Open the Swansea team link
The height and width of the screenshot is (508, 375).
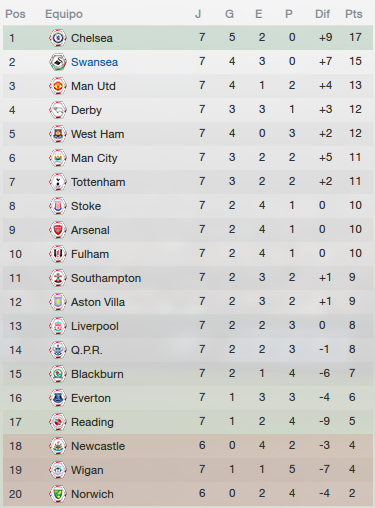tap(94, 62)
